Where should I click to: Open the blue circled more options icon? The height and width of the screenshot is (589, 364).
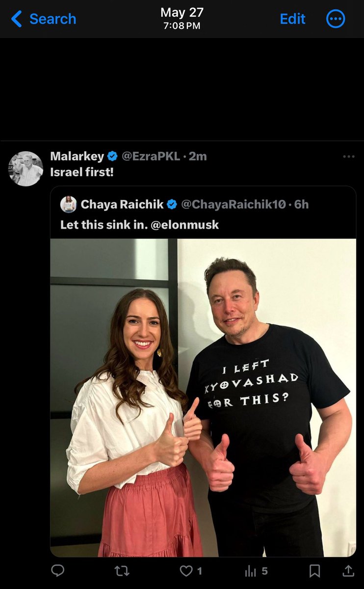pos(336,19)
